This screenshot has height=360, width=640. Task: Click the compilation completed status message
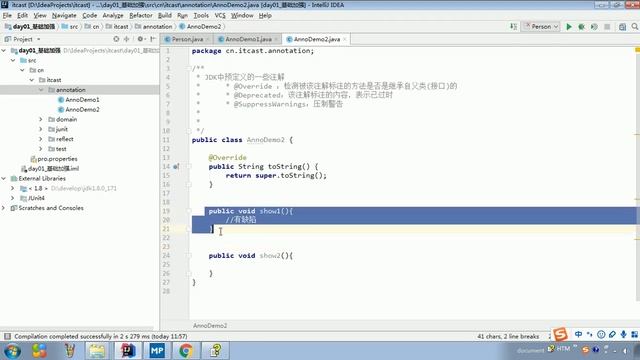(100, 336)
